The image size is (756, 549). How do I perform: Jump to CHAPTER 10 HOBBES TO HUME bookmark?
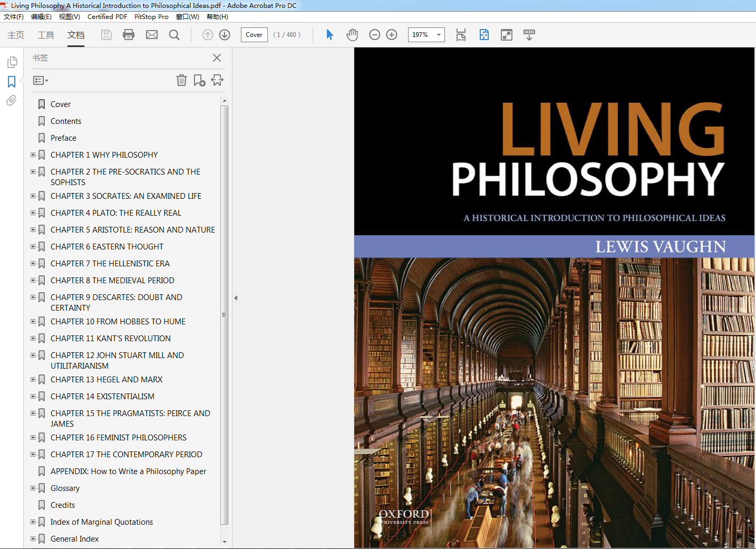(x=118, y=322)
